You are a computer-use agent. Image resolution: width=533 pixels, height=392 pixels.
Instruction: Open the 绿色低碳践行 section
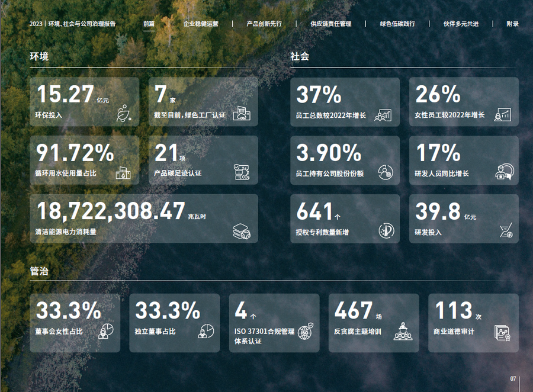click(397, 24)
